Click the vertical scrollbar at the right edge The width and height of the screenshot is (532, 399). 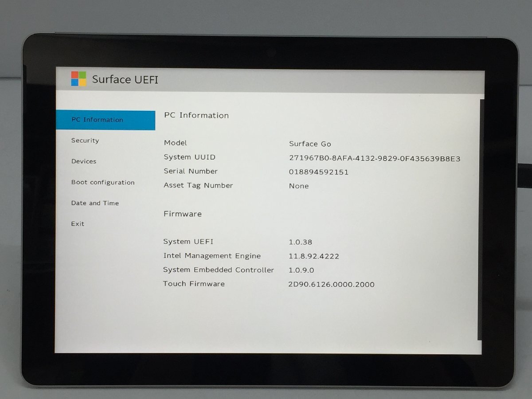[480, 220]
